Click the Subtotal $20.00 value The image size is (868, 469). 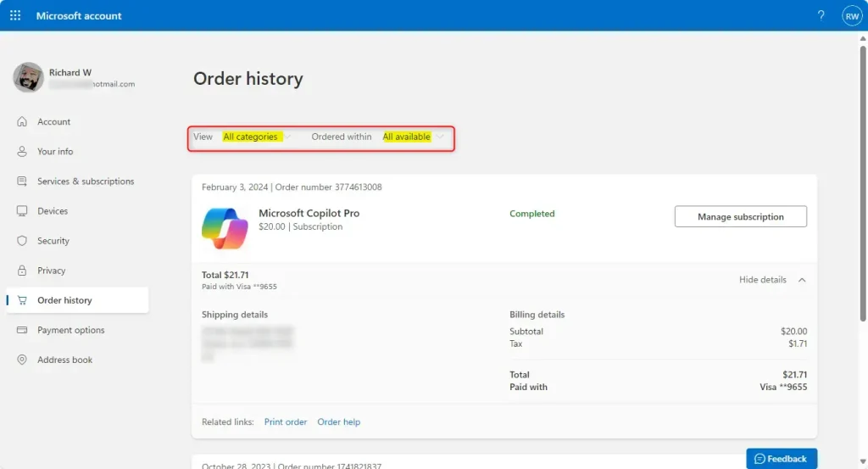coord(793,331)
